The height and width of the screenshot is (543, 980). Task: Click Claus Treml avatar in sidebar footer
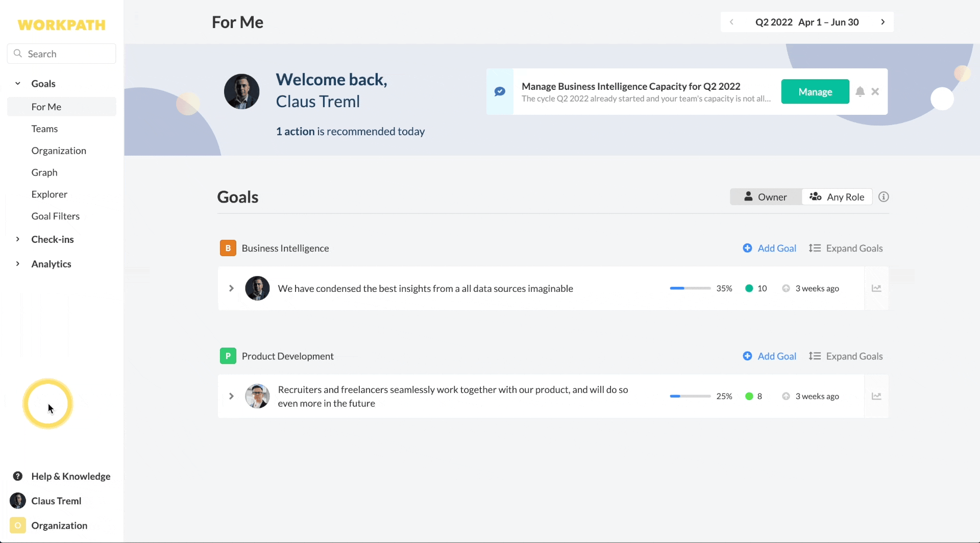18,501
